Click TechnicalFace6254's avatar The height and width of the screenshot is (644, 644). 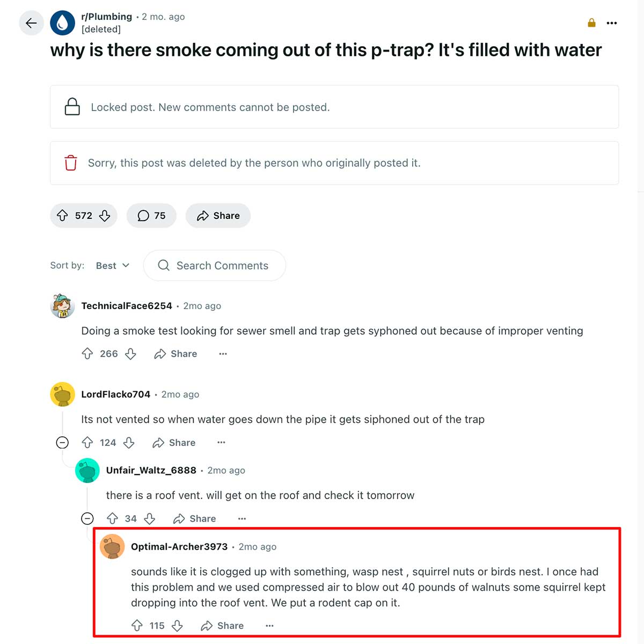coord(62,305)
